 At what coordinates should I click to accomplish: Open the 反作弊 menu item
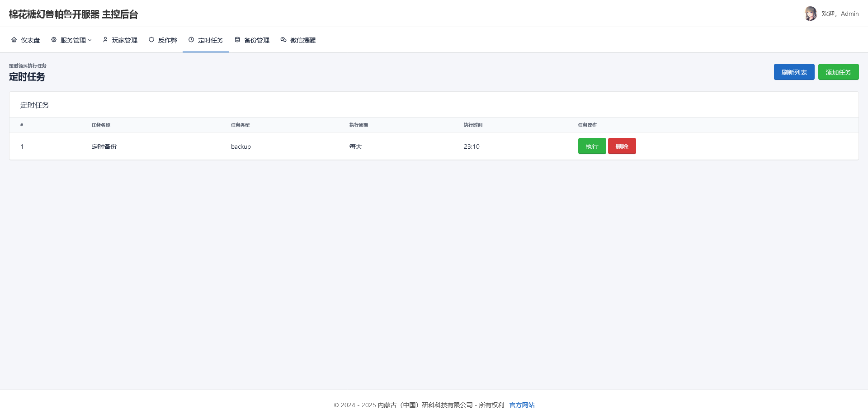(167, 40)
